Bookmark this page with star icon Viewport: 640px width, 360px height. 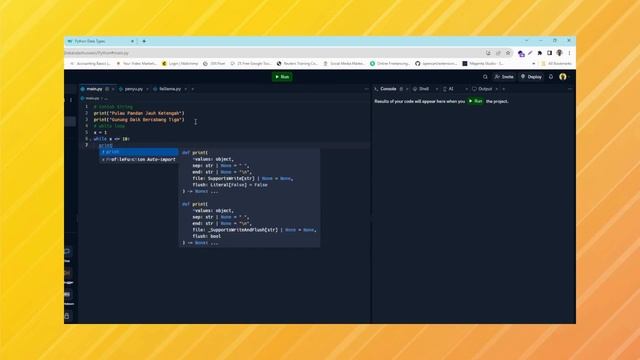coord(508,53)
